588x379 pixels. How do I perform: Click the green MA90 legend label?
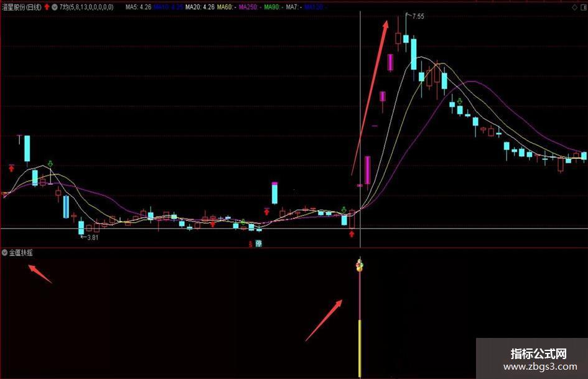[x=273, y=7]
